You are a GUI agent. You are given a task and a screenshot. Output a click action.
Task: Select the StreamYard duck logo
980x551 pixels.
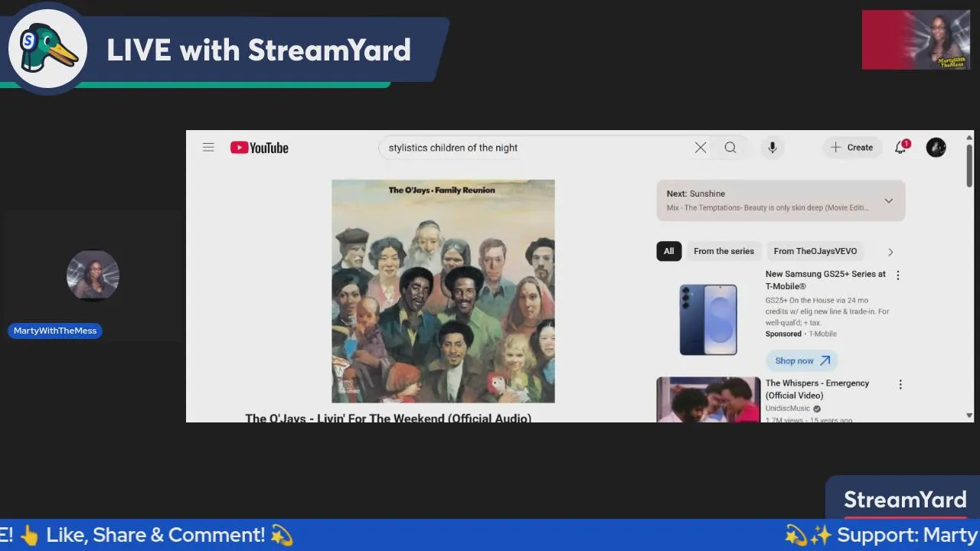[47, 51]
